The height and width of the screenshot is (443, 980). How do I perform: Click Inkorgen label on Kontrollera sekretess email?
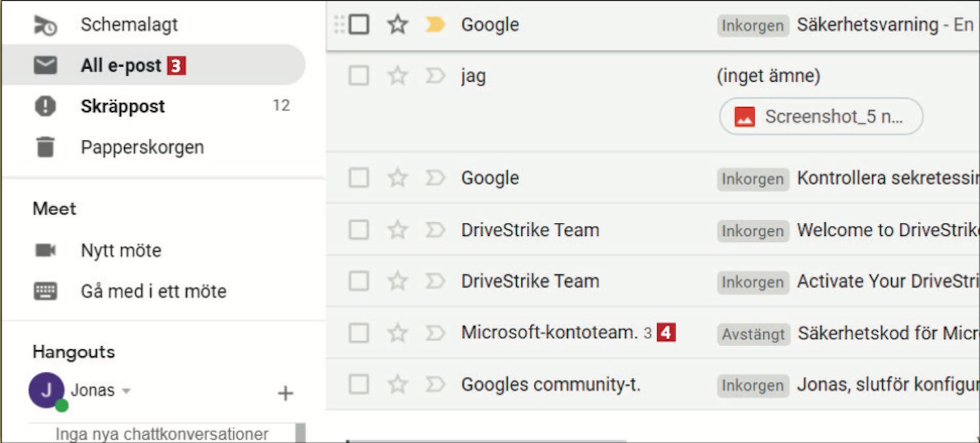(753, 178)
